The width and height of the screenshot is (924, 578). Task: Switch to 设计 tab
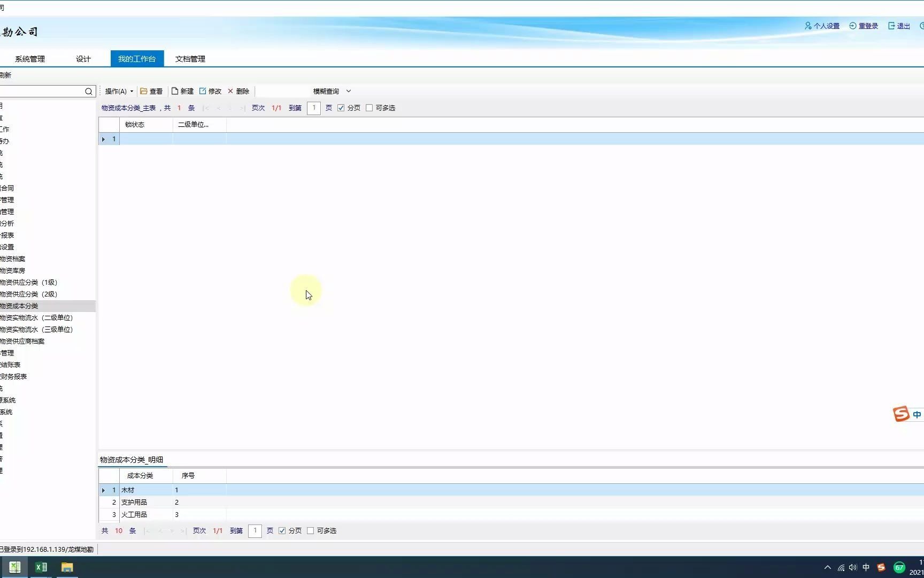[83, 59]
